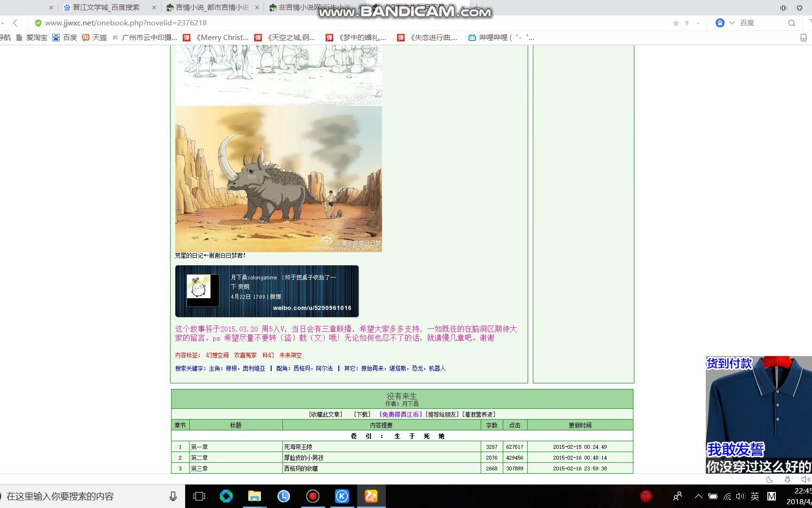The width and height of the screenshot is (812, 508).
Task: Click the 灌溉营养液 link
Action: (x=479, y=414)
